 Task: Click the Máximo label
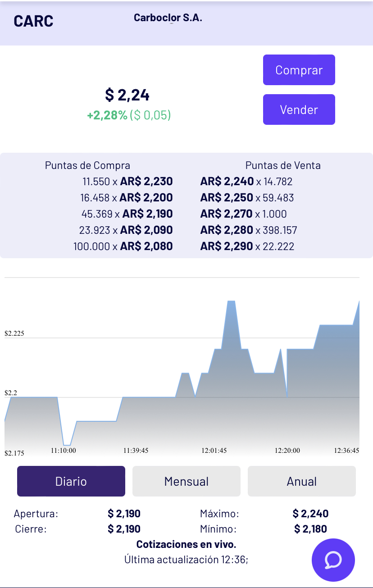pyautogui.click(x=219, y=514)
